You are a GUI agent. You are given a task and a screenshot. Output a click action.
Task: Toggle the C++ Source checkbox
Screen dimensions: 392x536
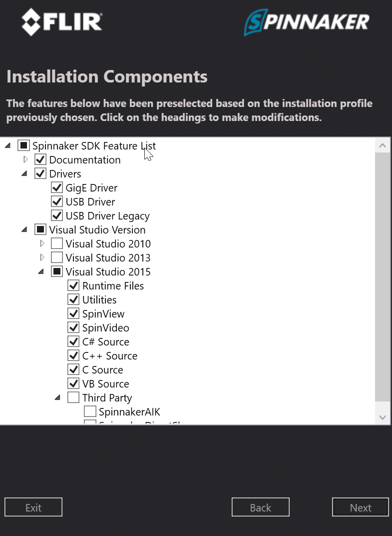[73, 356]
